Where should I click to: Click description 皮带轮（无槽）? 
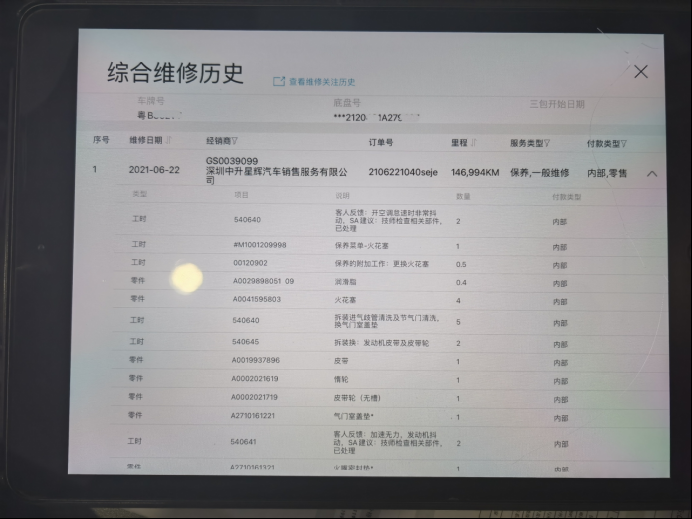[x=357, y=398]
